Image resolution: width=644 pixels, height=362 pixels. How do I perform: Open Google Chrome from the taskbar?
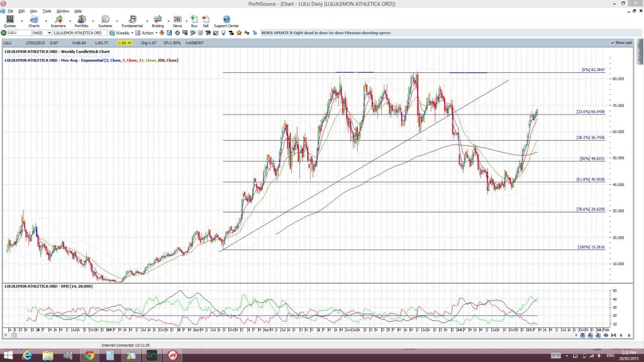tap(89, 356)
